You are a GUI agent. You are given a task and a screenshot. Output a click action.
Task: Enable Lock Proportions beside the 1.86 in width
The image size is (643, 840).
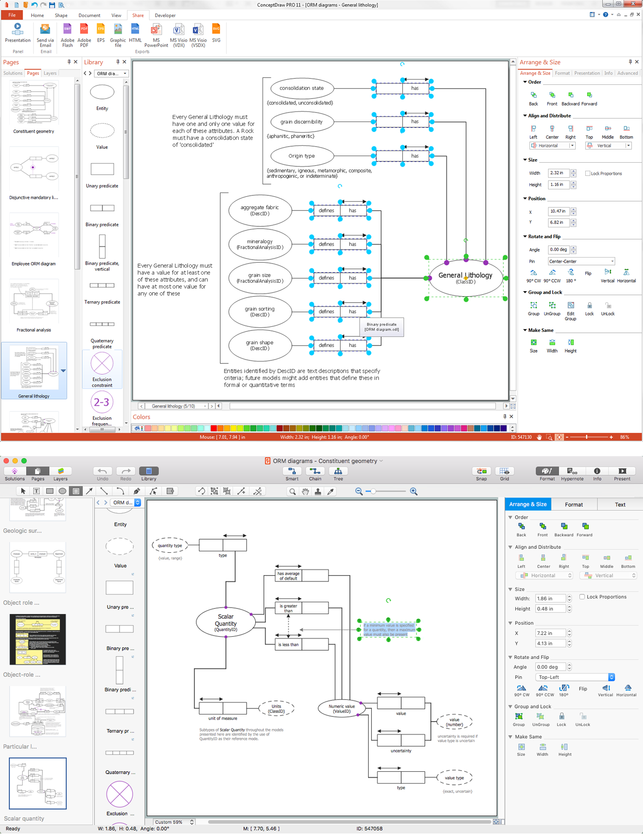click(x=582, y=597)
